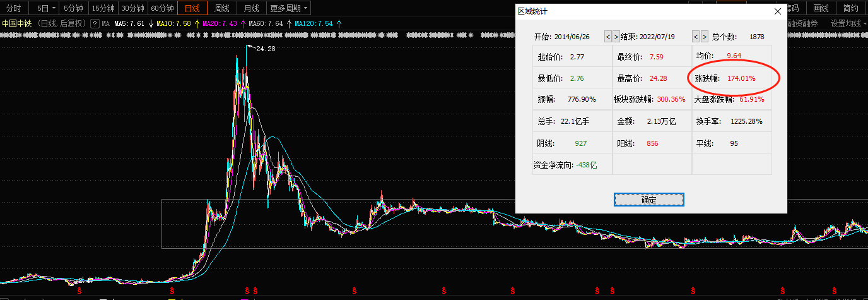This screenshot has width=868, height=300.
Task: Step the end date back one day
Action: (x=696, y=37)
